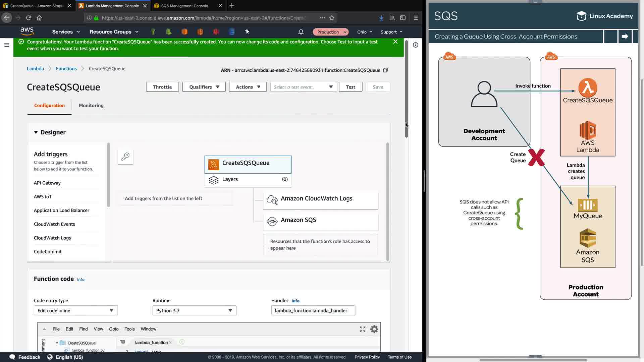Click the Handler input field

pyautogui.click(x=313, y=310)
